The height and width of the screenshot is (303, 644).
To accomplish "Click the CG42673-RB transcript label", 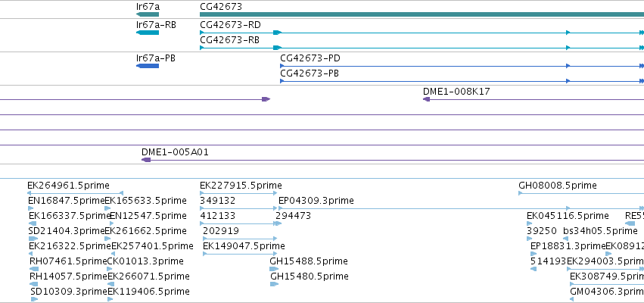I will click(x=229, y=40).
